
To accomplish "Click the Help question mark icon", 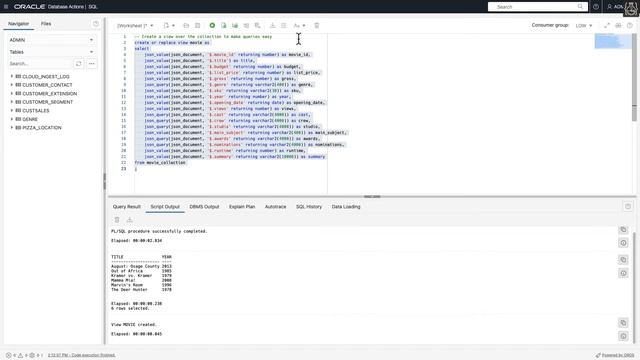I will (x=596, y=7).
